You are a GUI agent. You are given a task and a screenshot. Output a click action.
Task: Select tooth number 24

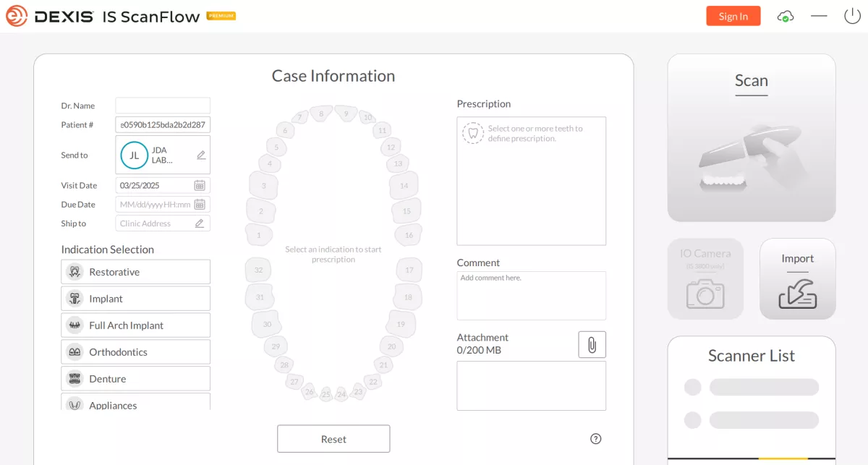click(341, 395)
